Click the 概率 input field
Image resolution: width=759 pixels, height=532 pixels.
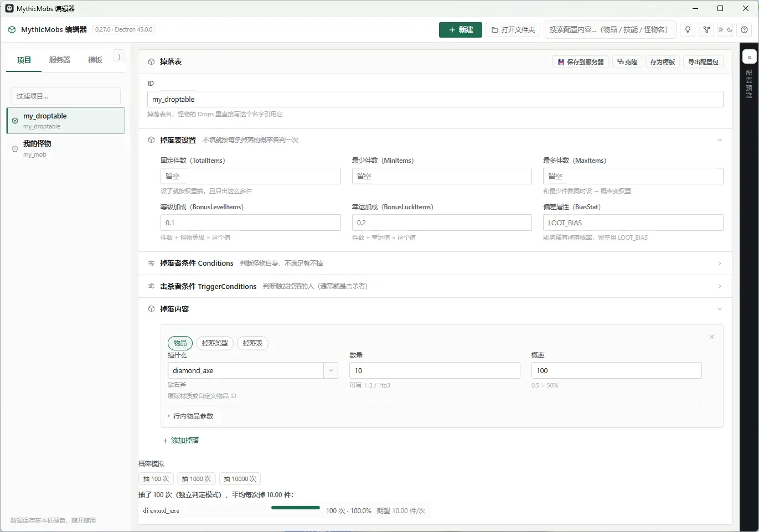[616, 370]
